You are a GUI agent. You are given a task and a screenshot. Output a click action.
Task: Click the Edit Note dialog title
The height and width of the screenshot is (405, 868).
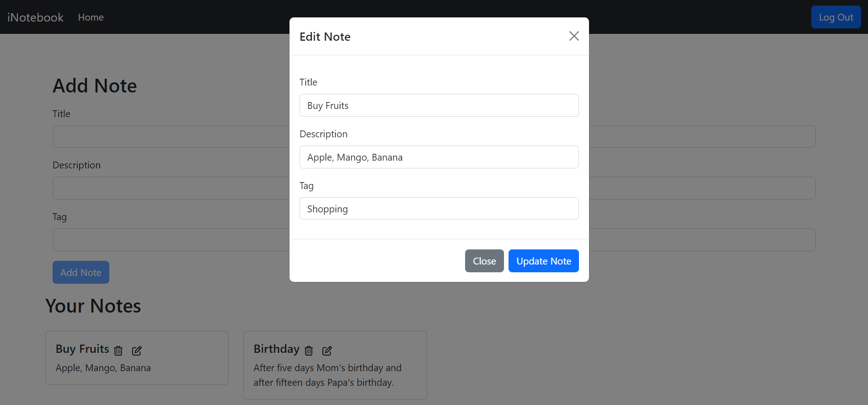pyautogui.click(x=325, y=37)
